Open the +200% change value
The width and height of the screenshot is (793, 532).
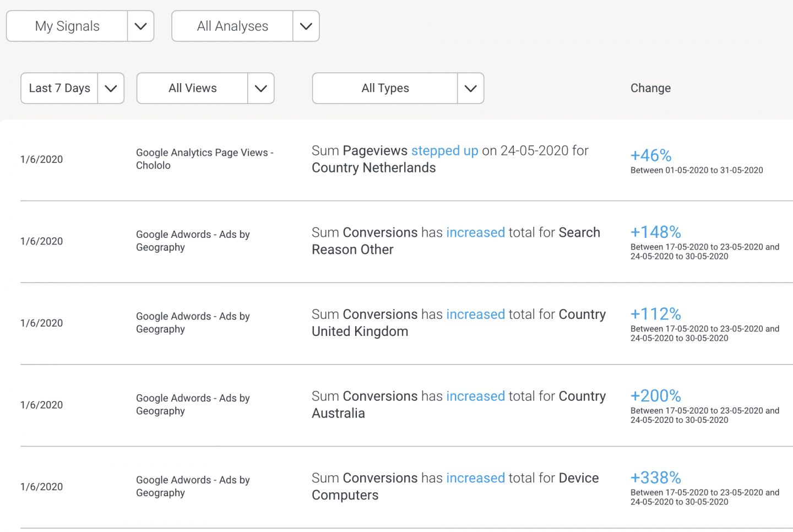pyautogui.click(x=655, y=396)
